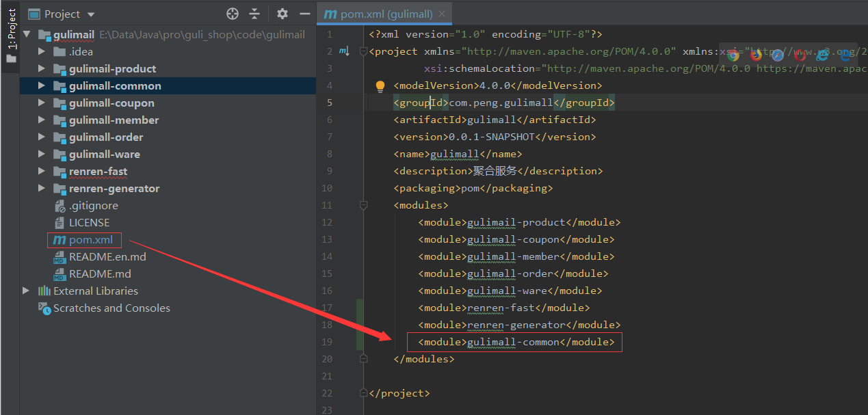The width and height of the screenshot is (868, 415).
Task: Click the locate current file crosshair icon
Action: coord(233,14)
